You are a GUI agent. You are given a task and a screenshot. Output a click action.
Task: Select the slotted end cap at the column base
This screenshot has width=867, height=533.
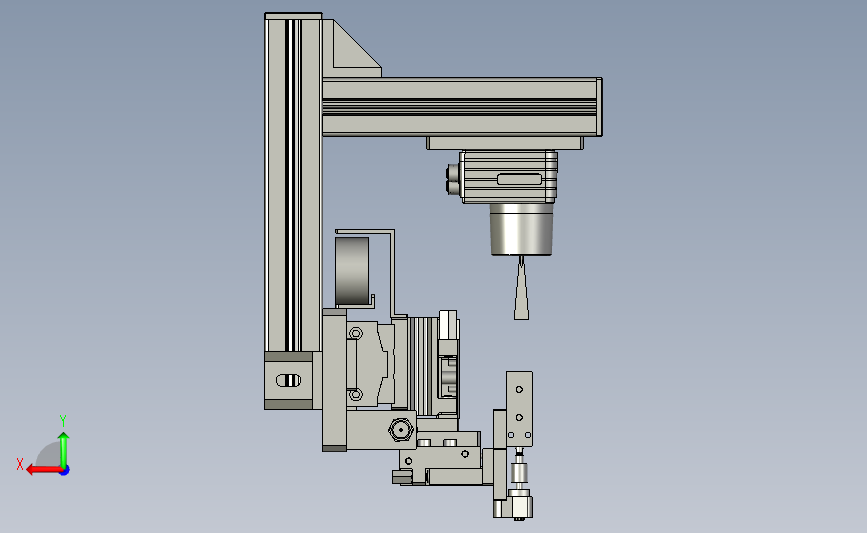coord(289,380)
